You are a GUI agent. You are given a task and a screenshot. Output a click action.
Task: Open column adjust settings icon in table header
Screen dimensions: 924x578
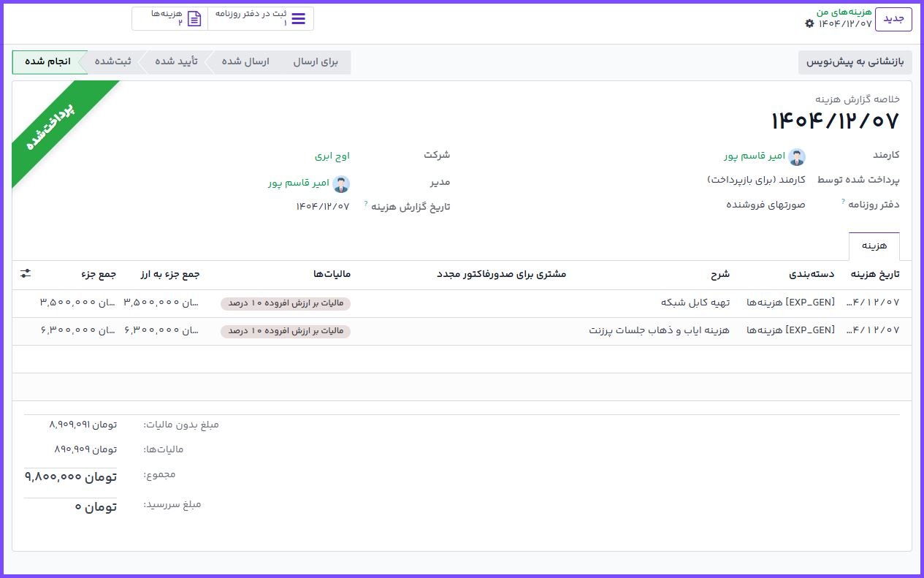[26, 273]
